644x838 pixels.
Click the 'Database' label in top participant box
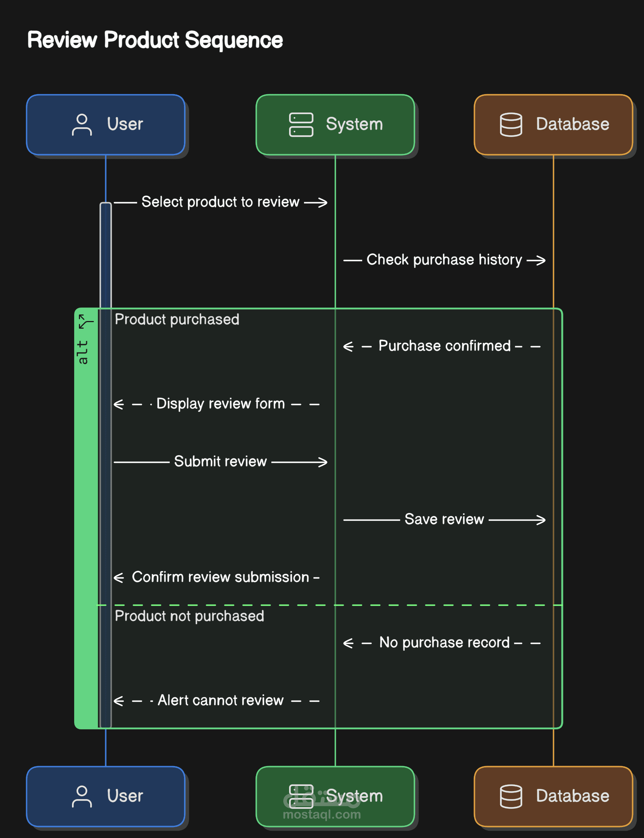[x=572, y=124]
